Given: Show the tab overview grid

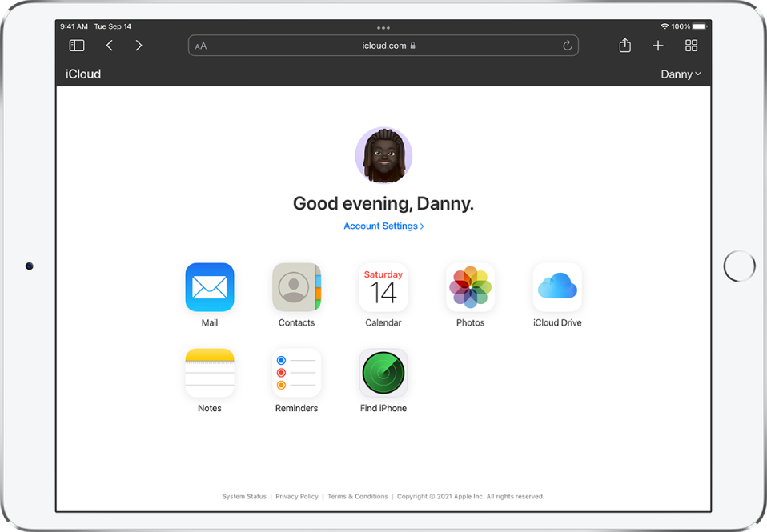Looking at the screenshot, I should (x=691, y=46).
